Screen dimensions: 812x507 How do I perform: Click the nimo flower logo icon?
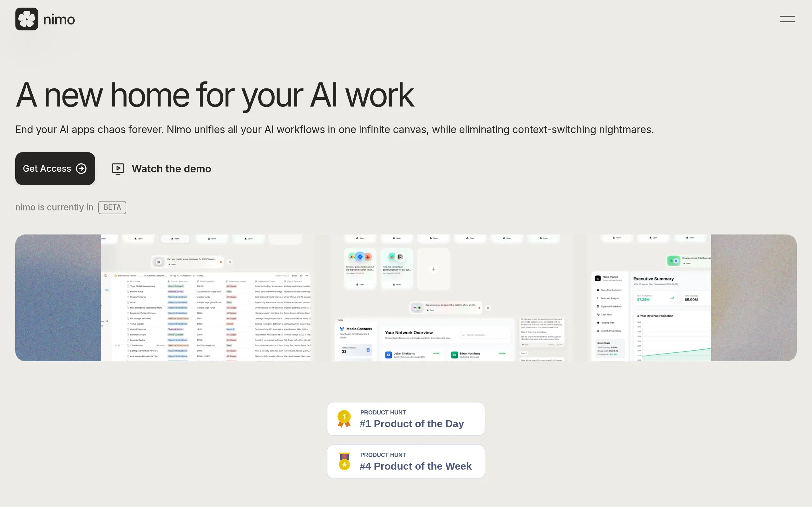[27, 19]
